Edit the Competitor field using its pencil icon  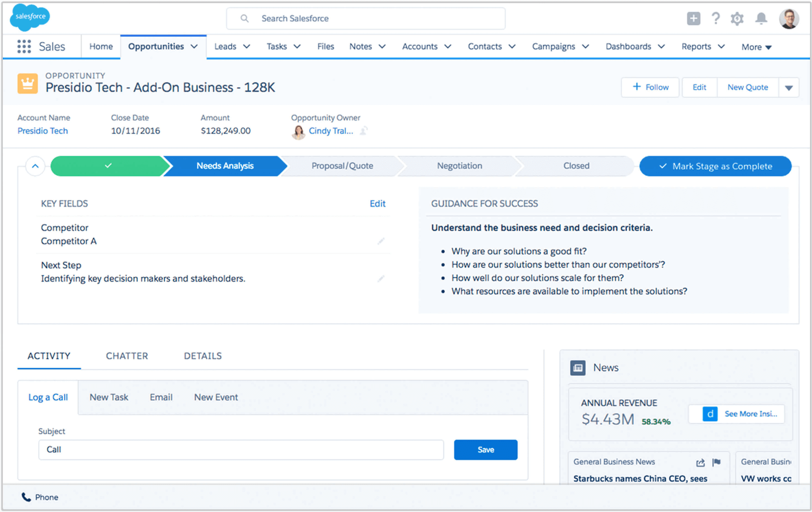pyautogui.click(x=381, y=241)
